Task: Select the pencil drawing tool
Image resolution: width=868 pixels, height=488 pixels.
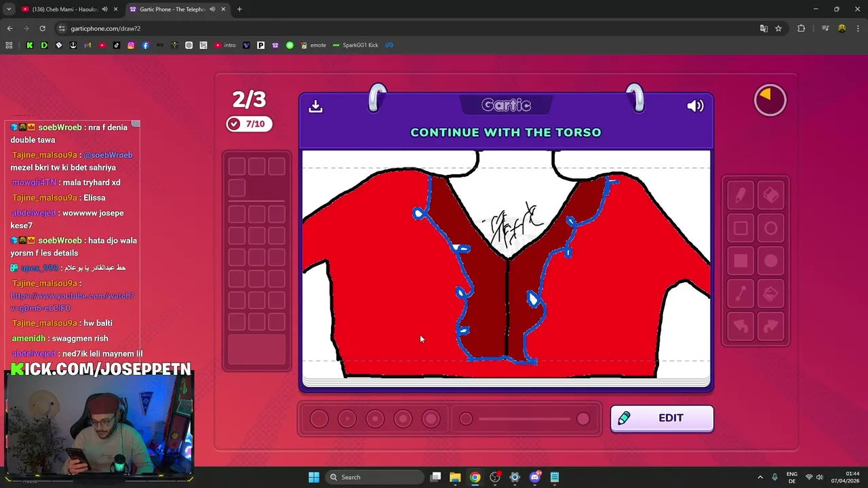Action: pyautogui.click(x=741, y=196)
